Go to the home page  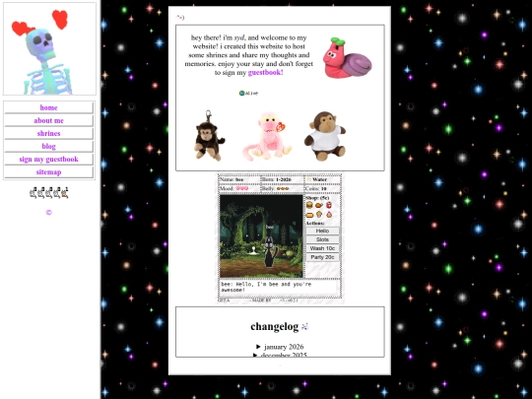point(49,107)
